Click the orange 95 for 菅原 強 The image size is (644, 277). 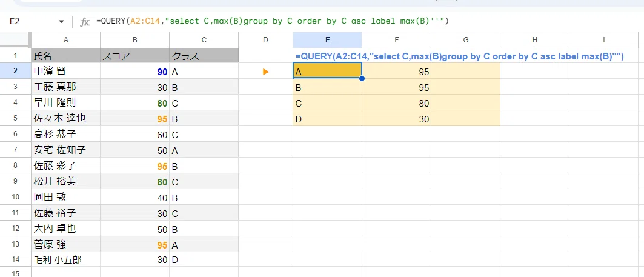134,244
